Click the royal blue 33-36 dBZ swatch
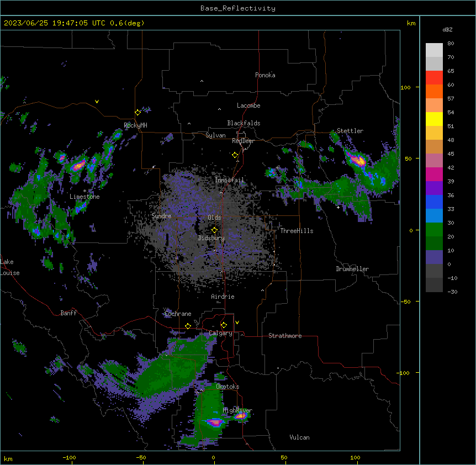The height and width of the screenshot is (465, 476). (434, 202)
